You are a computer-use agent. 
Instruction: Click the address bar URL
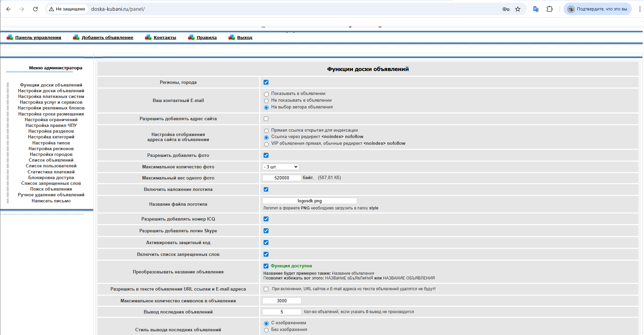point(118,9)
